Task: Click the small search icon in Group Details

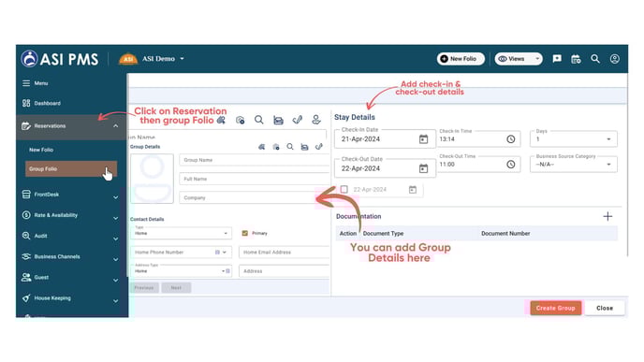Action: [x=290, y=147]
